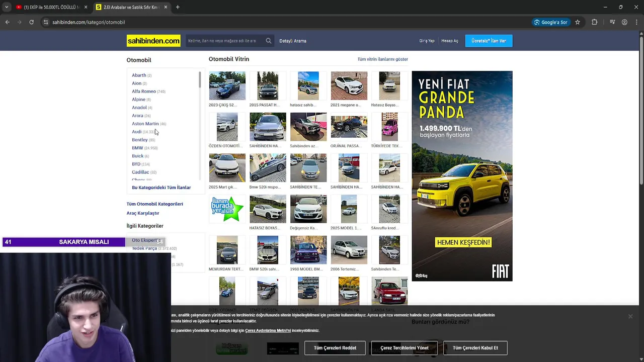Focus the sahibinden search input
The height and width of the screenshot is (362, 644).
pyautogui.click(x=224, y=41)
